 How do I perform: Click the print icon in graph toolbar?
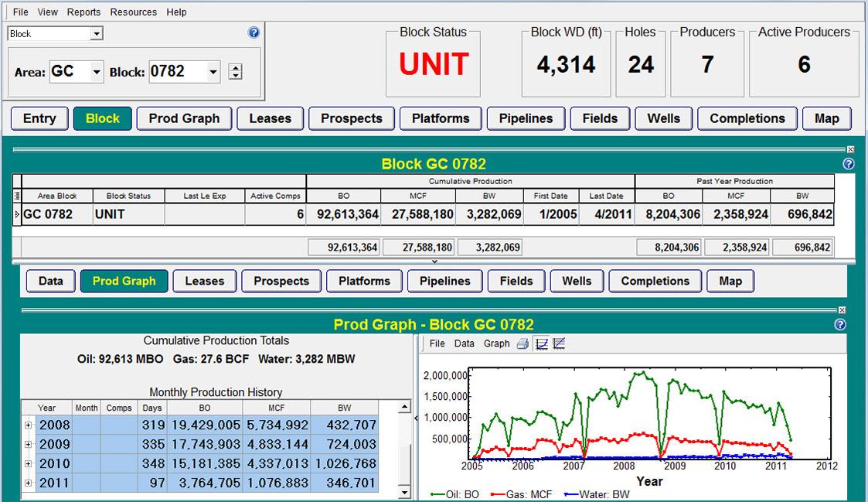(x=523, y=343)
